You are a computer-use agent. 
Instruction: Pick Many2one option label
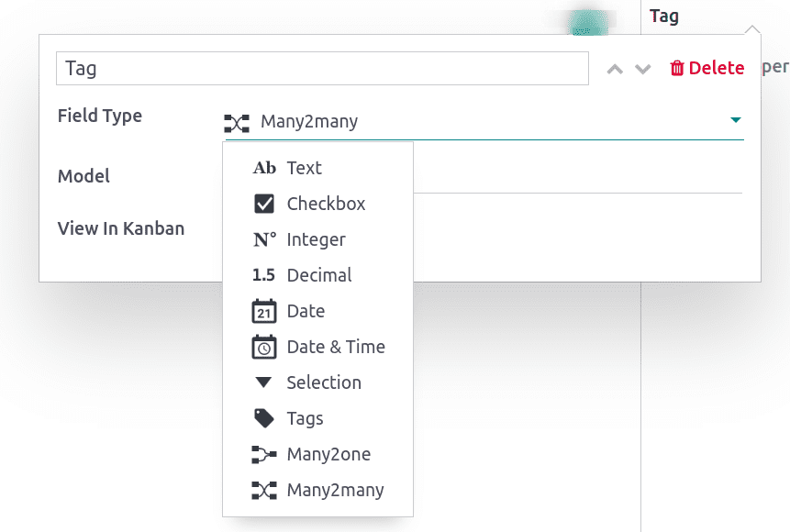click(328, 454)
